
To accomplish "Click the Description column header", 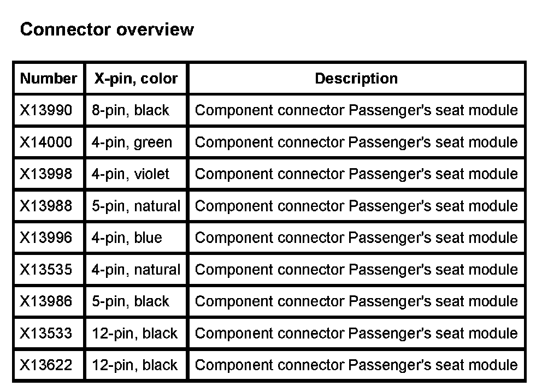I will (x=356, y=79).
